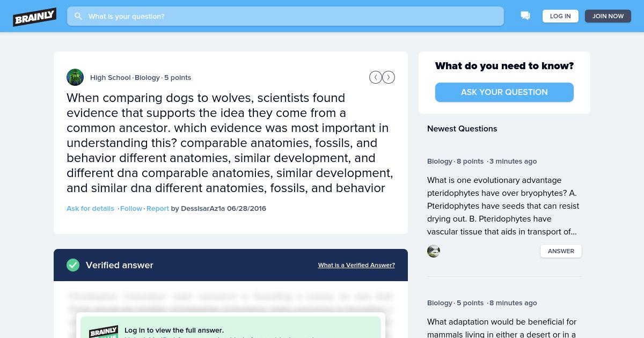Viewport: 644px width, 338px height.
Task: Click the ANSWER button
Action: pos(561,251)
